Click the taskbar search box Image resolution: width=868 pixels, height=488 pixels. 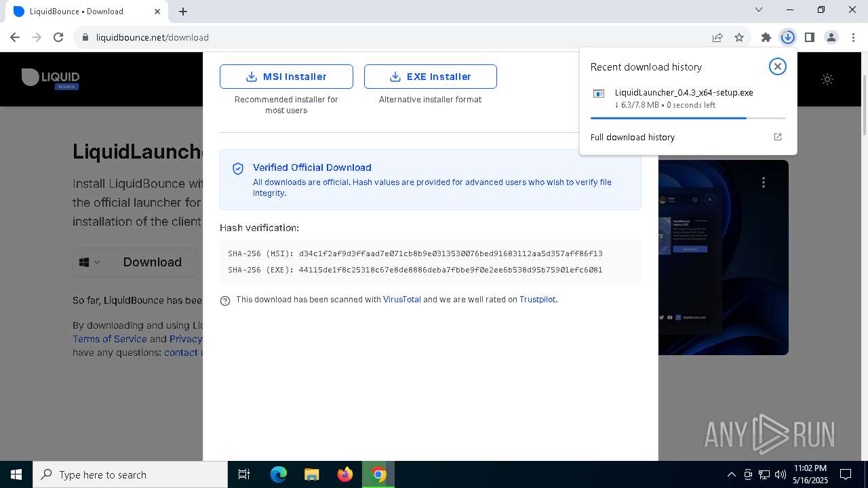click(130, 474)
